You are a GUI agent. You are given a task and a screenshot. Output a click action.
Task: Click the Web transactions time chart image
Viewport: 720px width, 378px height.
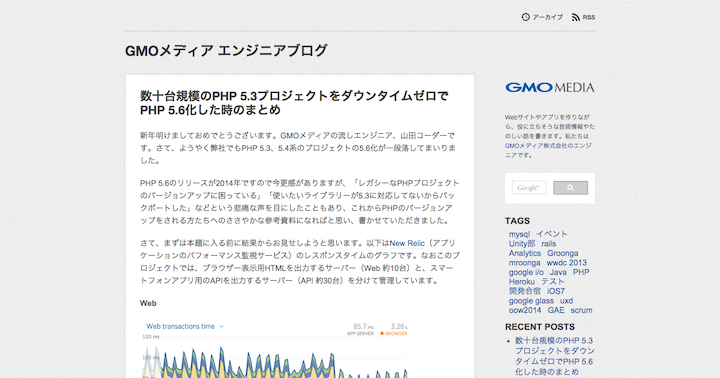(x=274, y=349)
